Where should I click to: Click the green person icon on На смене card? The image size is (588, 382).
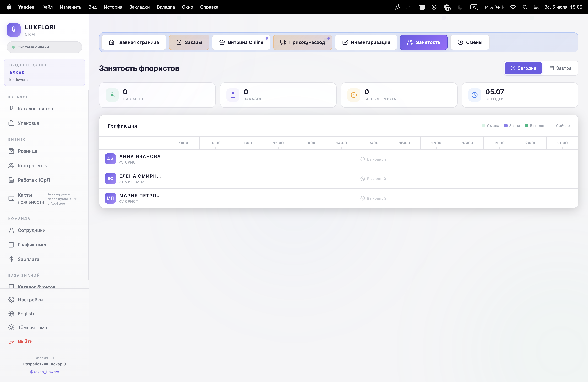pos(112,95)
